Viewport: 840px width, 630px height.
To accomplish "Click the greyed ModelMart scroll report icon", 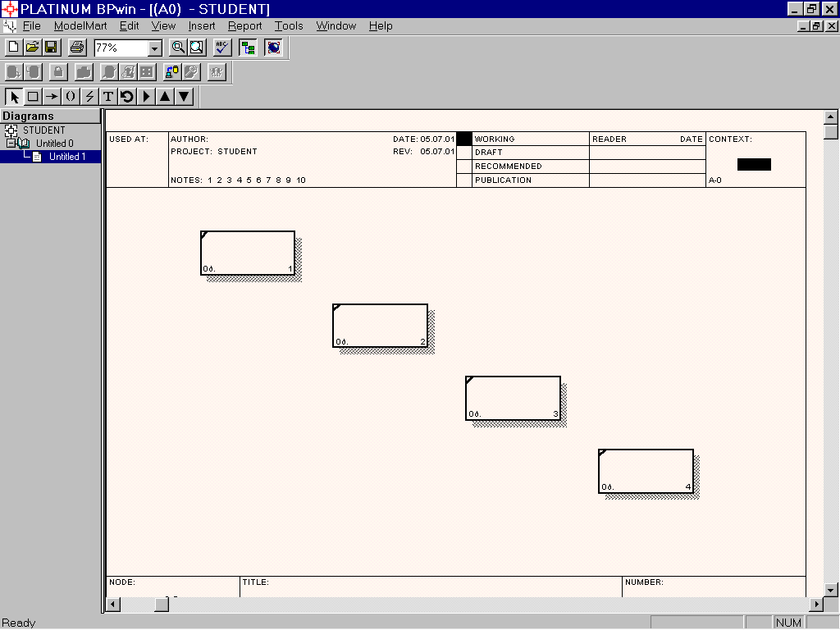I will click(127, 72).
